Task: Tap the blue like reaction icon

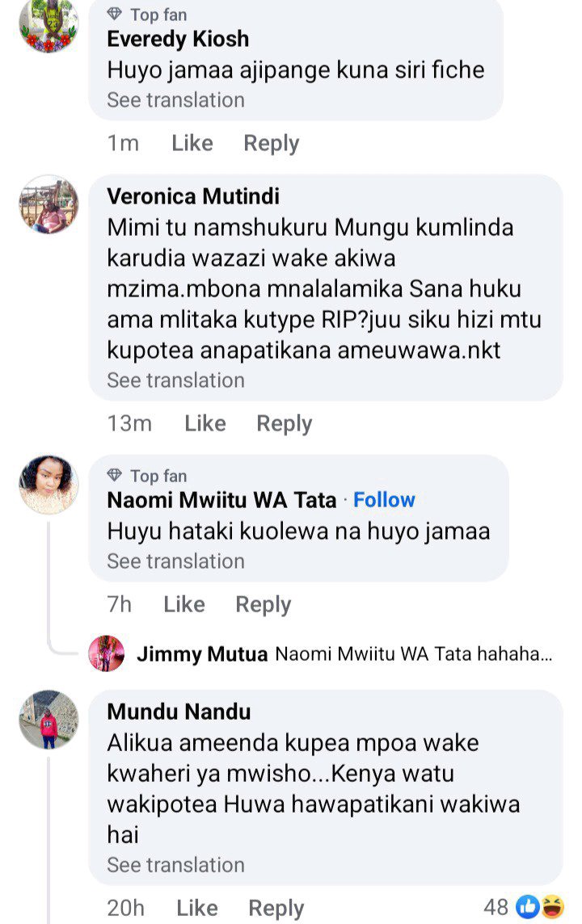Action: (x=528, y=907)
